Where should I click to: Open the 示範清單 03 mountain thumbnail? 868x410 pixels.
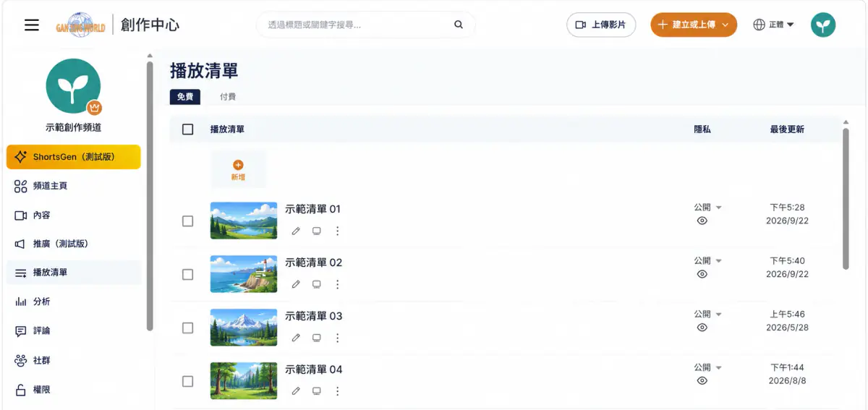(x=244, y=328)
